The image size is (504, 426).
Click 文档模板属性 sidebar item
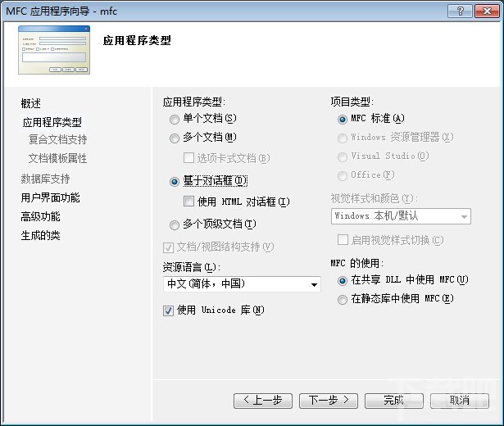[58, 158]
